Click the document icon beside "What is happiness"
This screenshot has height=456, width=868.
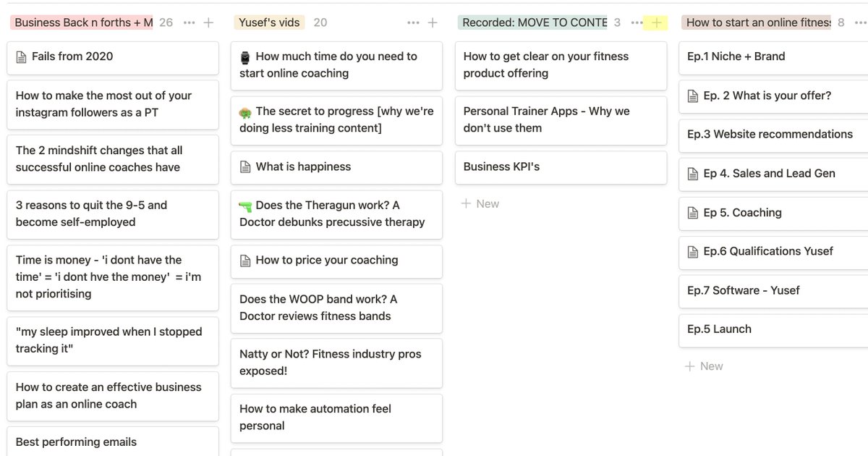(245, 167)
